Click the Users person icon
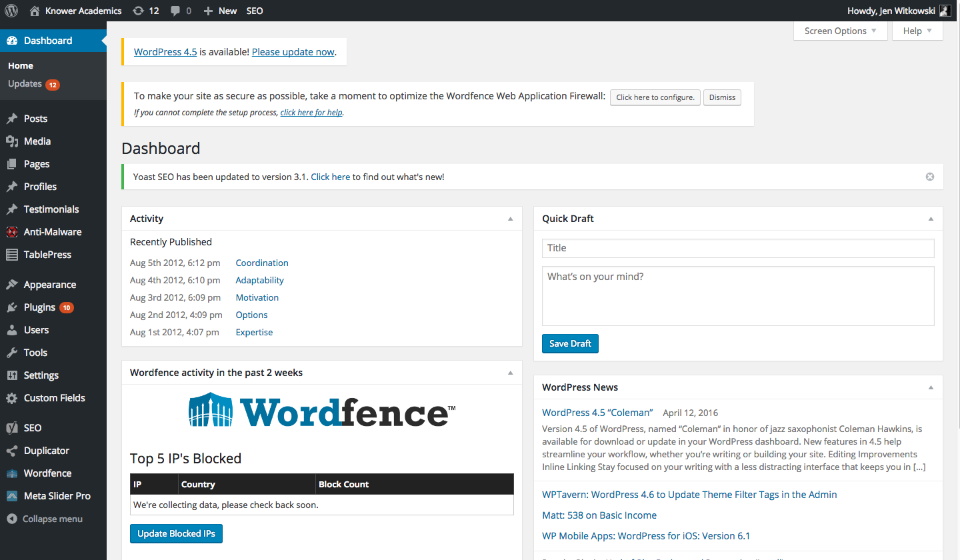 point(12,330)
